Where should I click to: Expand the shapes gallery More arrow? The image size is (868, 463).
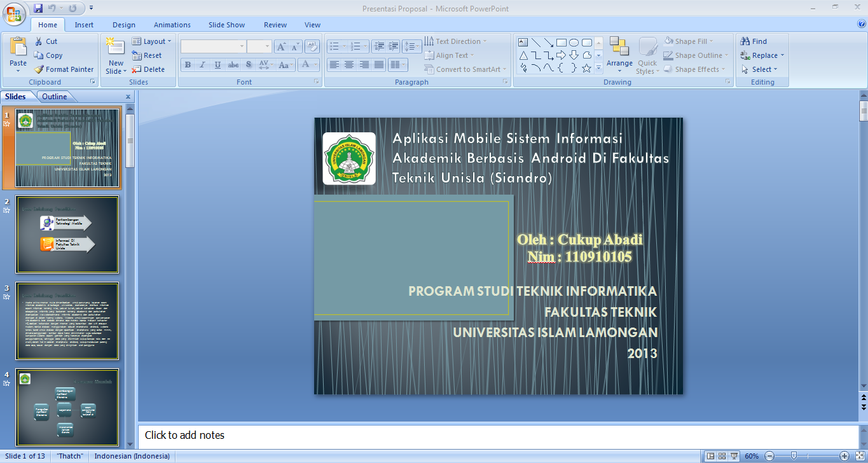click(598, 68)
